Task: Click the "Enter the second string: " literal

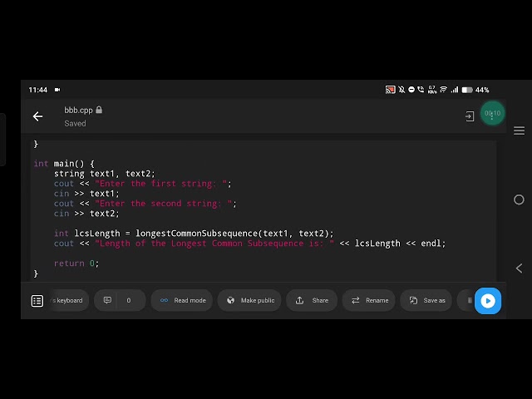Action: coord(163,204)
